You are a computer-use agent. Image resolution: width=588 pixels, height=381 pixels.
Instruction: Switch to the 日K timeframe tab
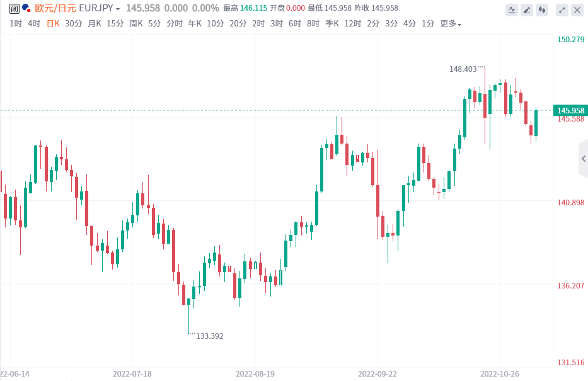coord(53,24)
